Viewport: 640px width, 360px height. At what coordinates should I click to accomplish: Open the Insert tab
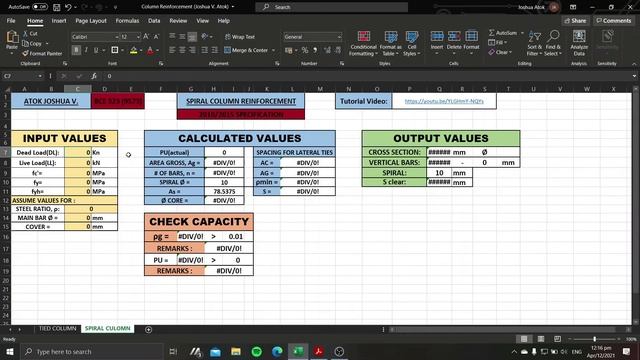(59, 20)
